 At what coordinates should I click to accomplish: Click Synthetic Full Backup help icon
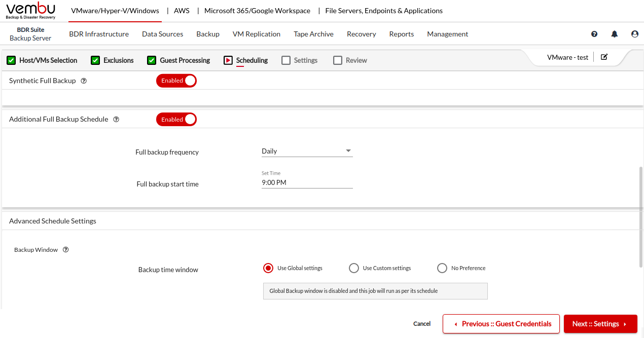tap(84, 81)
